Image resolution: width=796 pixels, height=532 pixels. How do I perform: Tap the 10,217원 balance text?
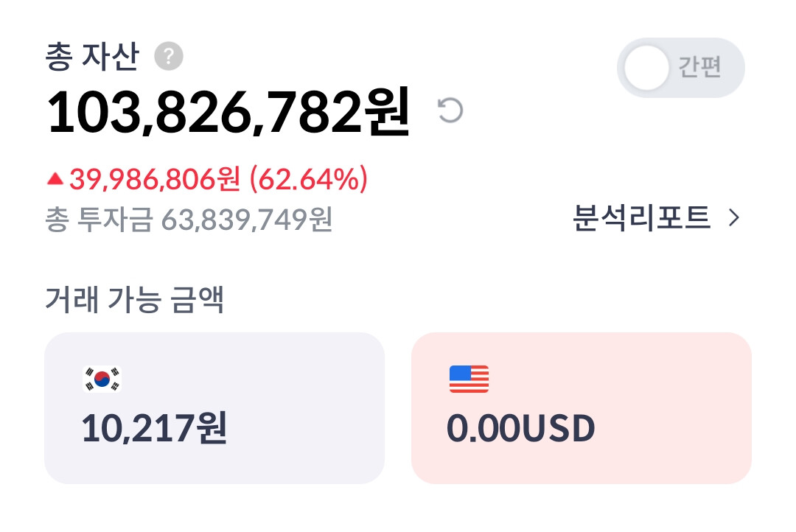pos(154,429)
